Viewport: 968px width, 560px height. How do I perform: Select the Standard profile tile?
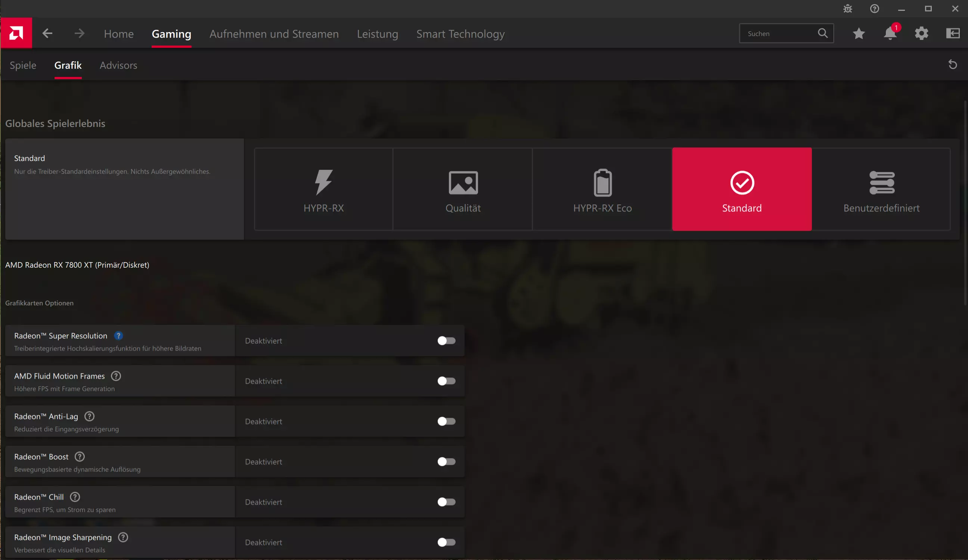tap(742, 189)
